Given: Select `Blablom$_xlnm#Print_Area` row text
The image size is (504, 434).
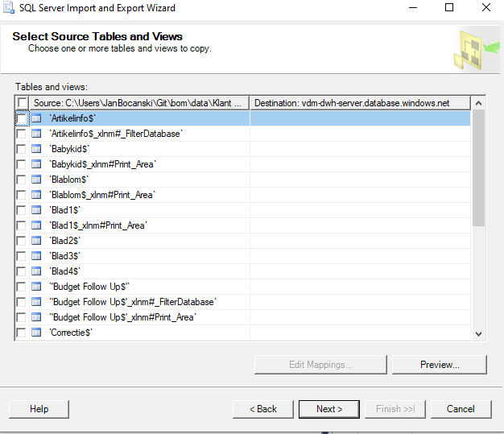Looking at the screenshot, I should pyautogui.click(x=102, y=195).
